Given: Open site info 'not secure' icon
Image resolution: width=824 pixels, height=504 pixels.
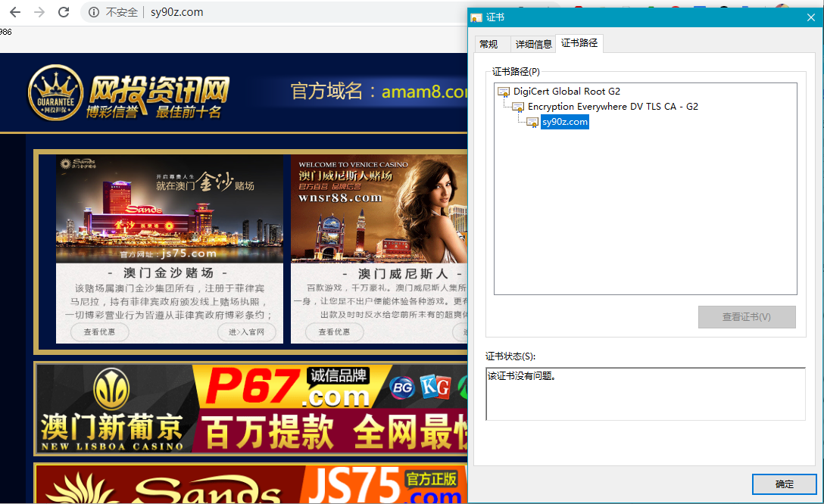Looking at the screenshot, I should [x=94, y=12].
